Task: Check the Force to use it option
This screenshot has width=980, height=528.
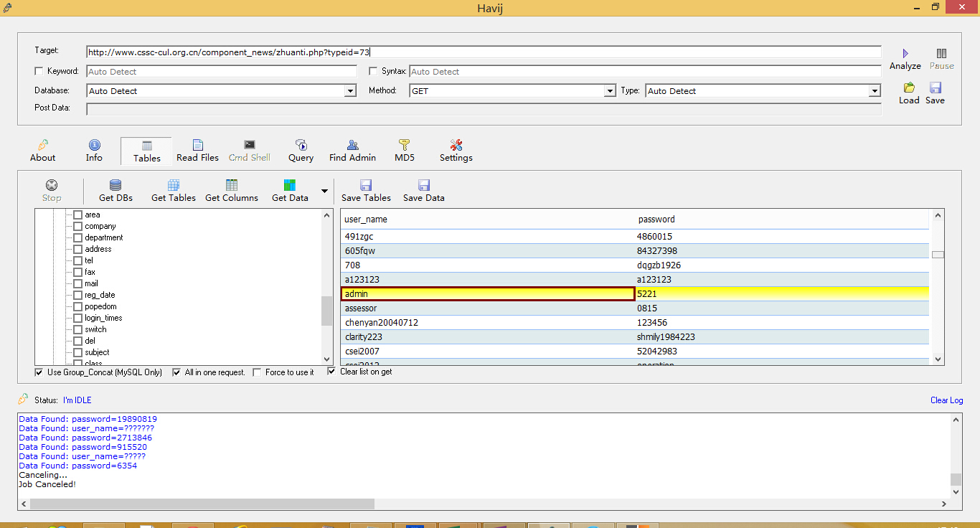Action: pos(257,372)
